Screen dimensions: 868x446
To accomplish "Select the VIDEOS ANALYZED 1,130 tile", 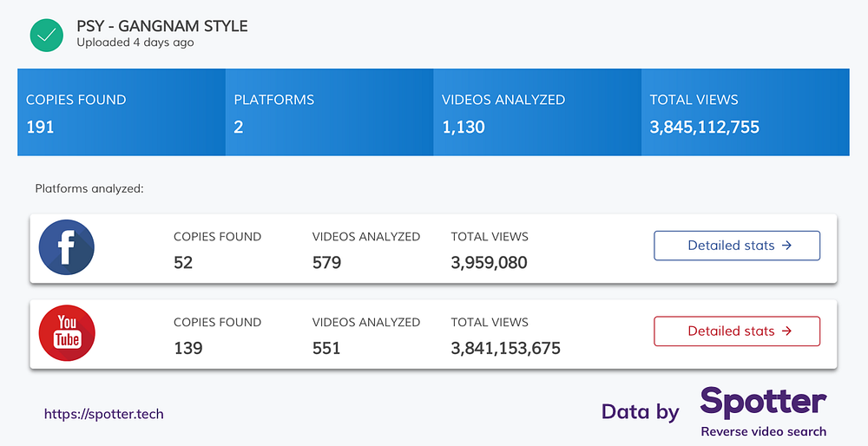I will 537,112.
